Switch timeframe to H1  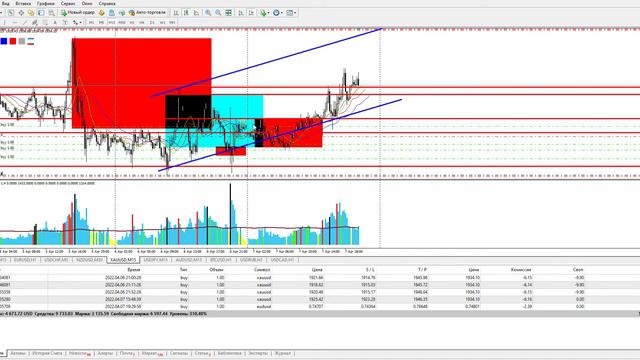132,22
